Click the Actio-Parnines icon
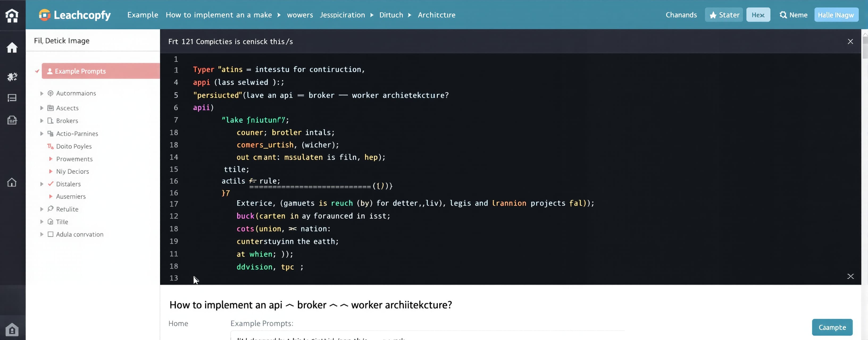This screenshot has height=340, width=868. click(51, 134)
